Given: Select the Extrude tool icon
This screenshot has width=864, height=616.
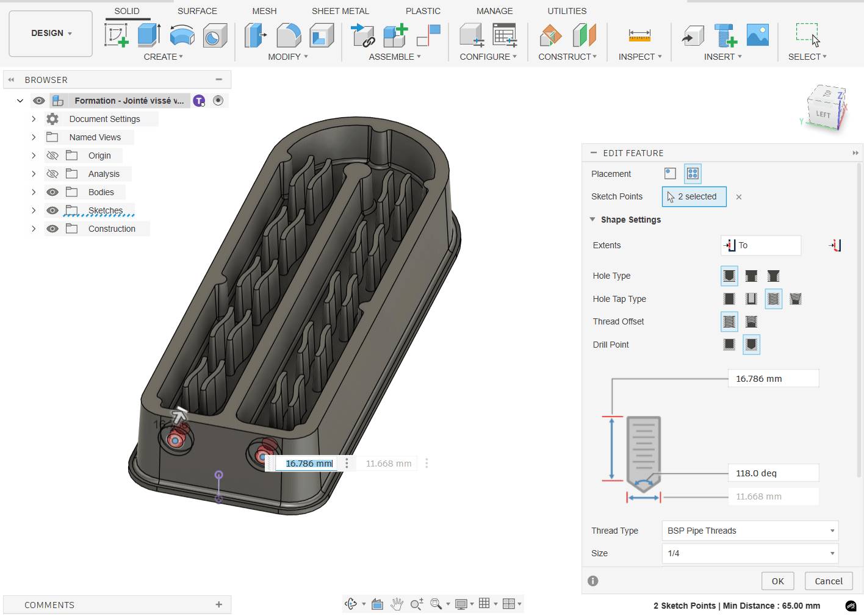Looking at the screenshot, I should pyautogui.click(x=149, y=35).
